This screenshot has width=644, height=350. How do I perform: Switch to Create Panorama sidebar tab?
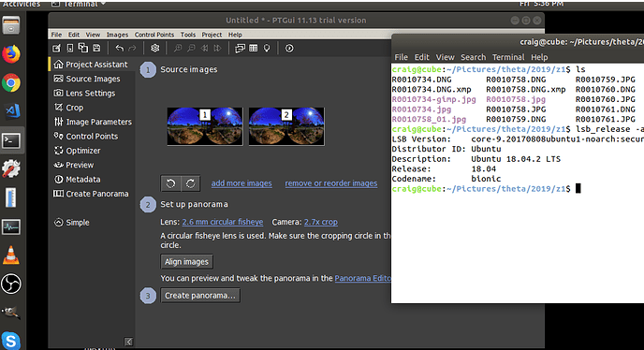(x=91, y=194)
